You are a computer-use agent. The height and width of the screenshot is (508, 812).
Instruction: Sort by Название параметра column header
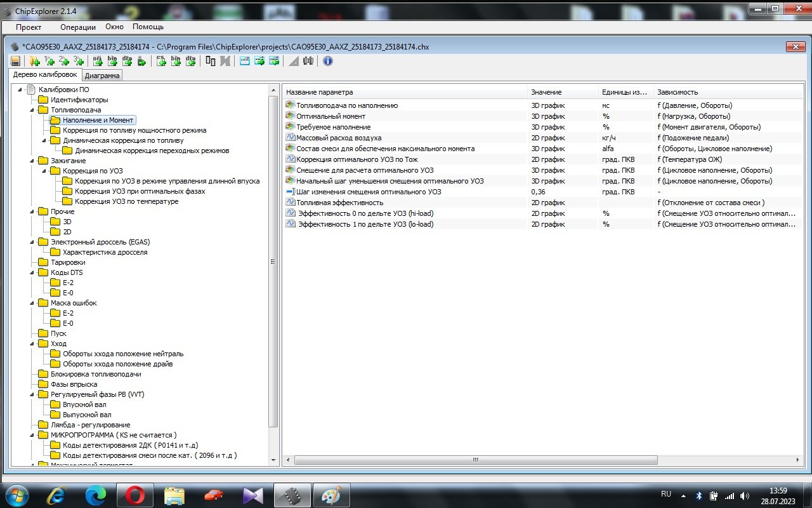319,92
